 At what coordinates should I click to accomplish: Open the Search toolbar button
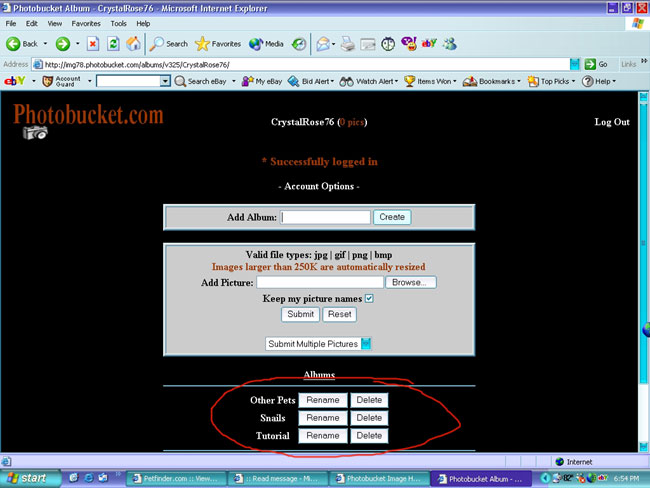pos(169,44)
